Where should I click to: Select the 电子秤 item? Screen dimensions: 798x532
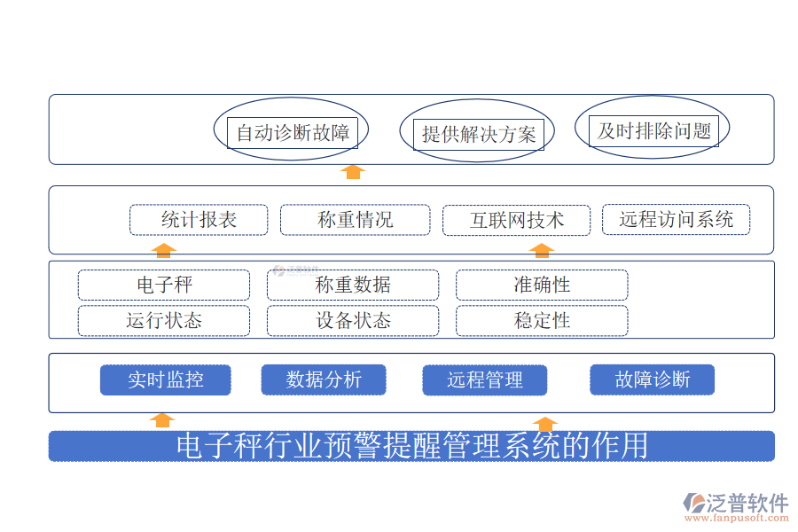164,285
